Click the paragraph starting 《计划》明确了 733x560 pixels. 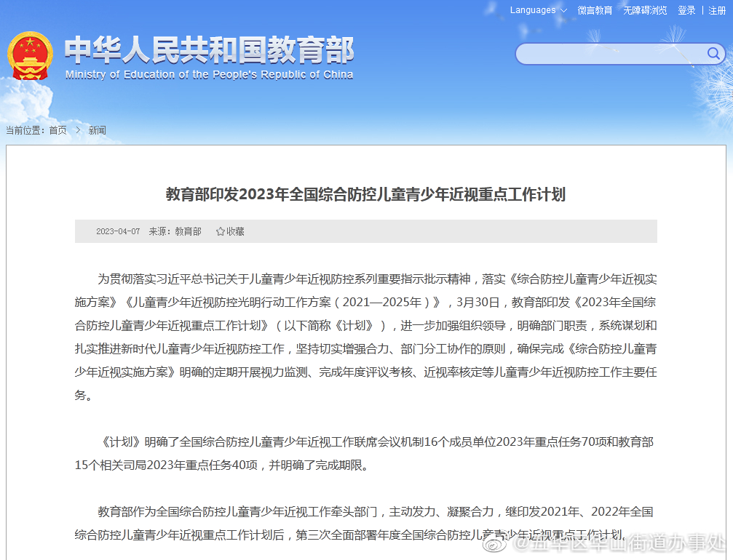click(x=364, y=454)
